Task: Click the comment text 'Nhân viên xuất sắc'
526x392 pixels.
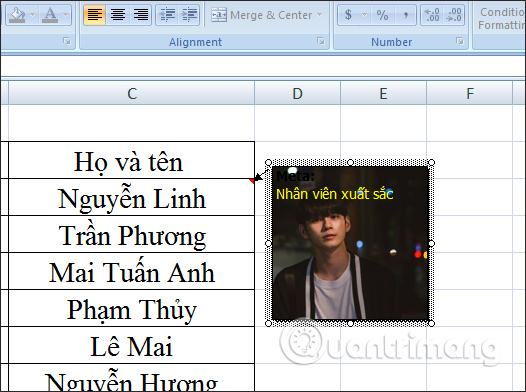Action: (x=334, y=194)
